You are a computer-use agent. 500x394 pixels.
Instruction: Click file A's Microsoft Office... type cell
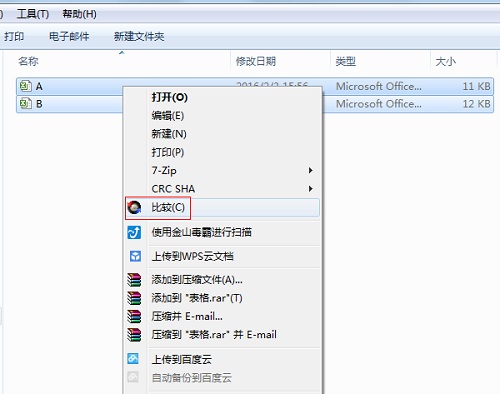point(379,86)
